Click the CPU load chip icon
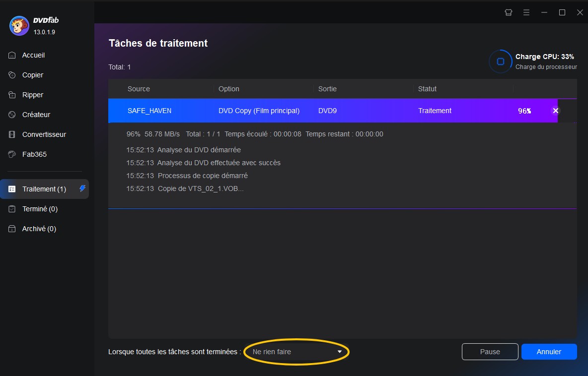588x376 pixels. (x=500, y=62)
